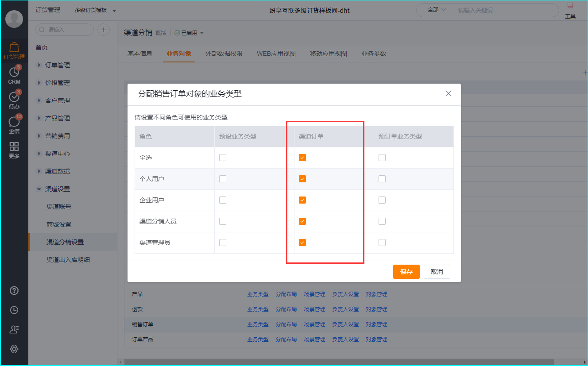Screen dimensions: 588x366
Task: Check 全选 under 预设业务类型 column
Action: [x=222, y=157]
